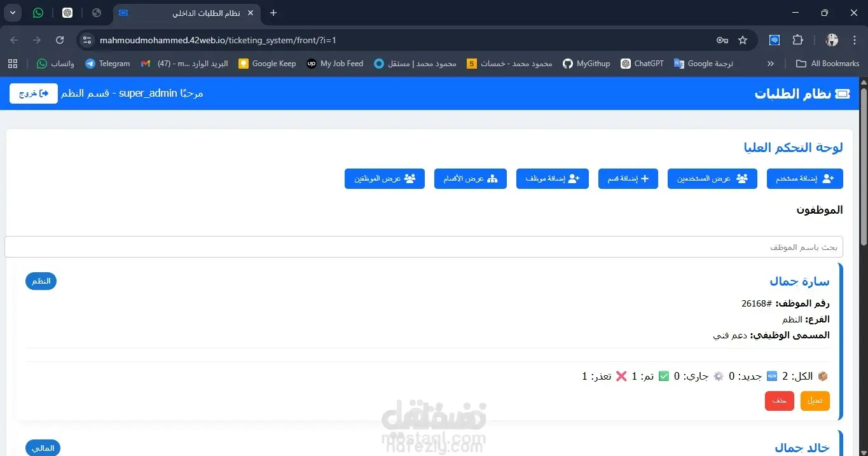Click the حذف button for سارة جمال
Viewport: 868px width, 456px height.
coord(780,401)
